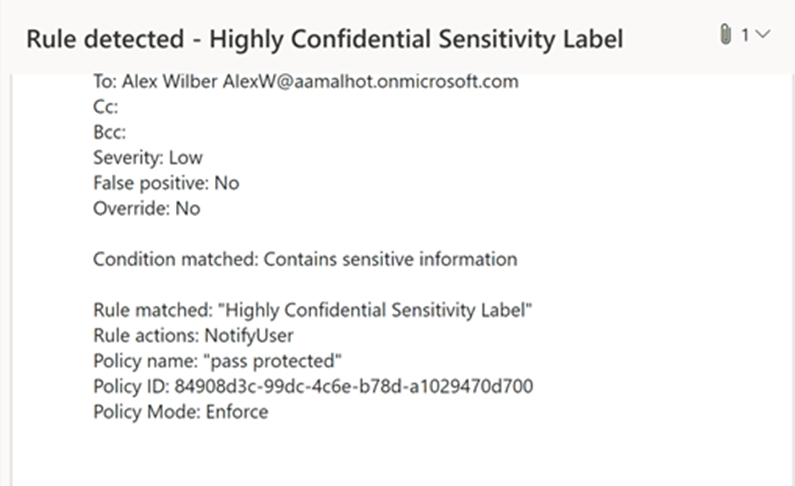Click the Override: No line
The image size is (795, 486).
point(147,208)
